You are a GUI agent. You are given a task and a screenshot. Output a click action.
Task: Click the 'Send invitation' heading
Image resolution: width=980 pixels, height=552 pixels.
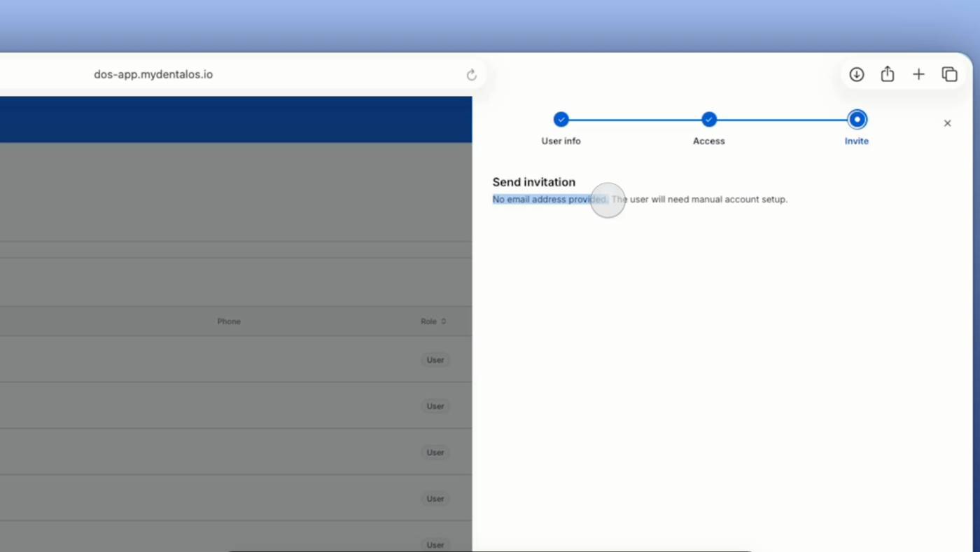coord(534,182)
